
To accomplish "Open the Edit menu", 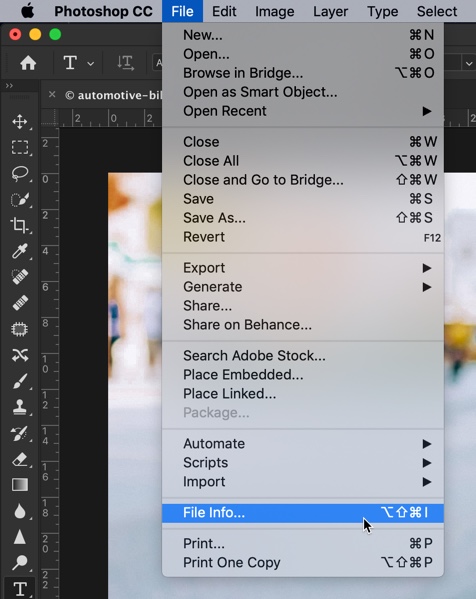I will click(224, 11).
